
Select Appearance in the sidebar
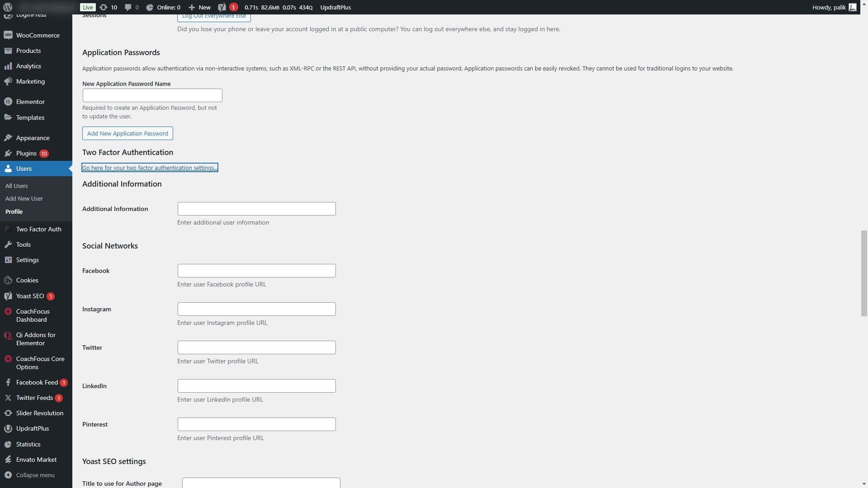click(32, 138)
